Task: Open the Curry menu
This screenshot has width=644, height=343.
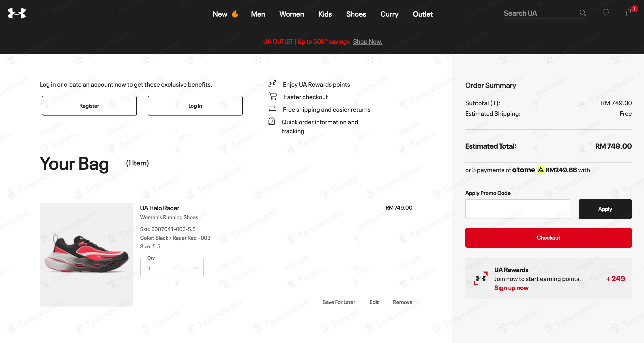Action: 389,14
